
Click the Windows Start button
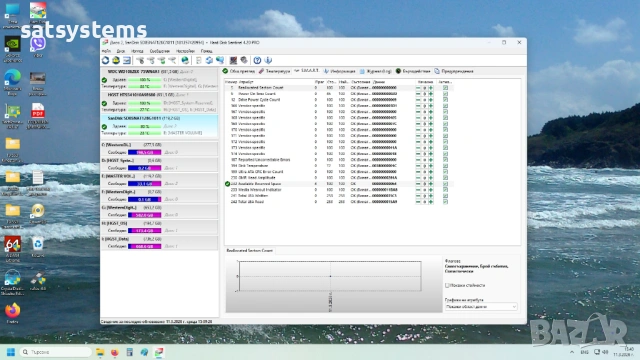point(11,352)
